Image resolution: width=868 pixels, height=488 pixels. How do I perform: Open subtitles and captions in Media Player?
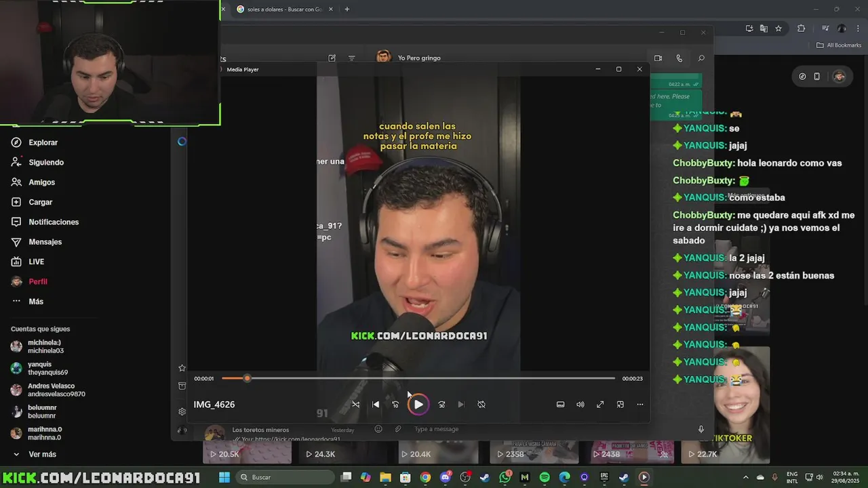[560, 405]
